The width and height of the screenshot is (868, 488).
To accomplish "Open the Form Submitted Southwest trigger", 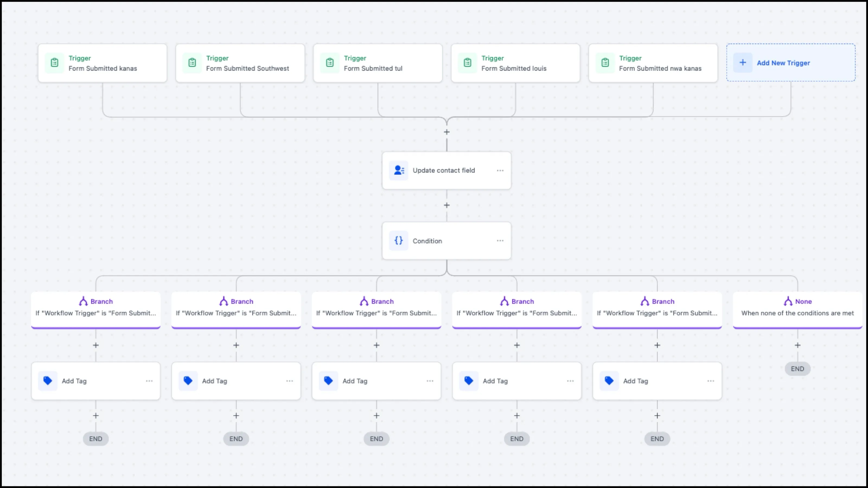I will [x=240, y=63].
